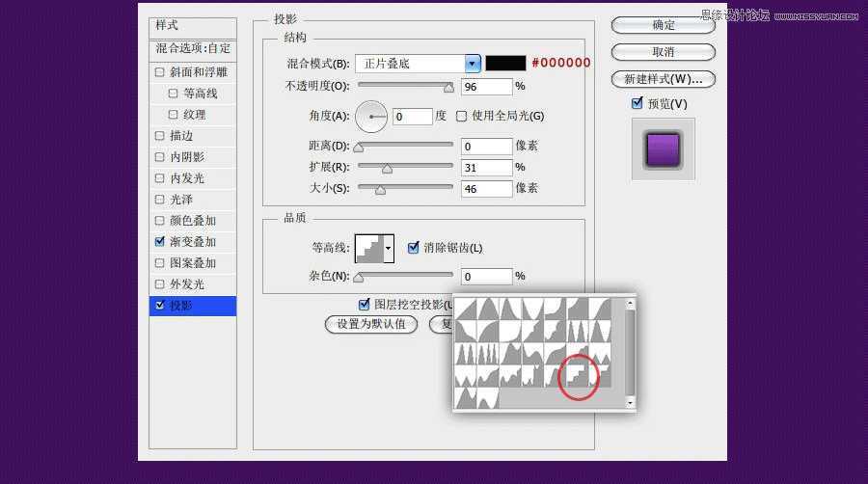The image size is (868, 484).
Task: Click the 等高线 contour thumbnail preview
Action: [369, 249]
